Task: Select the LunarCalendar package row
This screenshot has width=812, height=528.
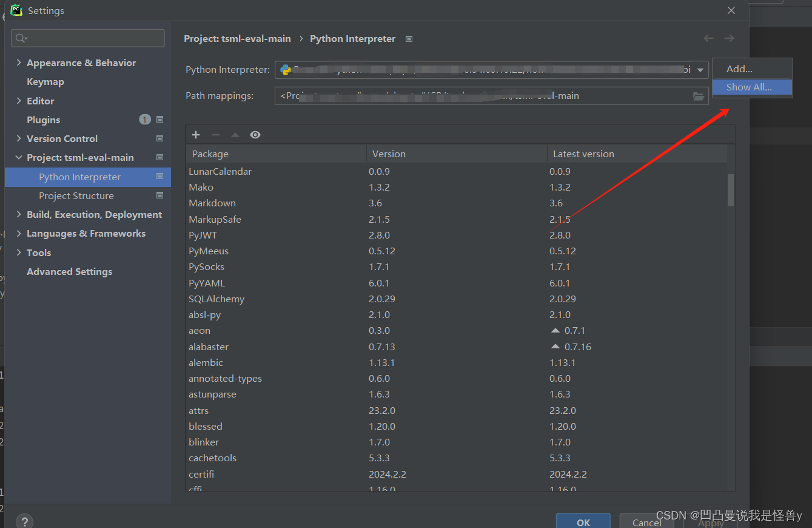Action: (x=457, y=172)
